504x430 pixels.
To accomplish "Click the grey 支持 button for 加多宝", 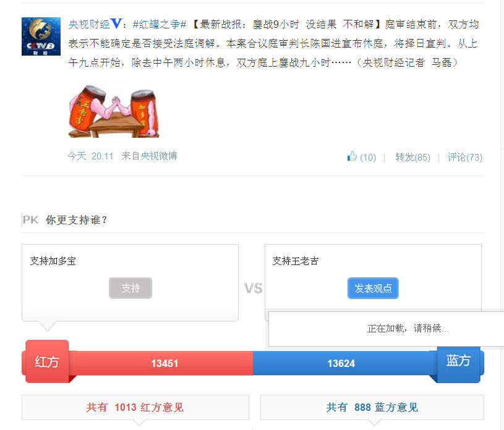I will [x=130, y=288].
